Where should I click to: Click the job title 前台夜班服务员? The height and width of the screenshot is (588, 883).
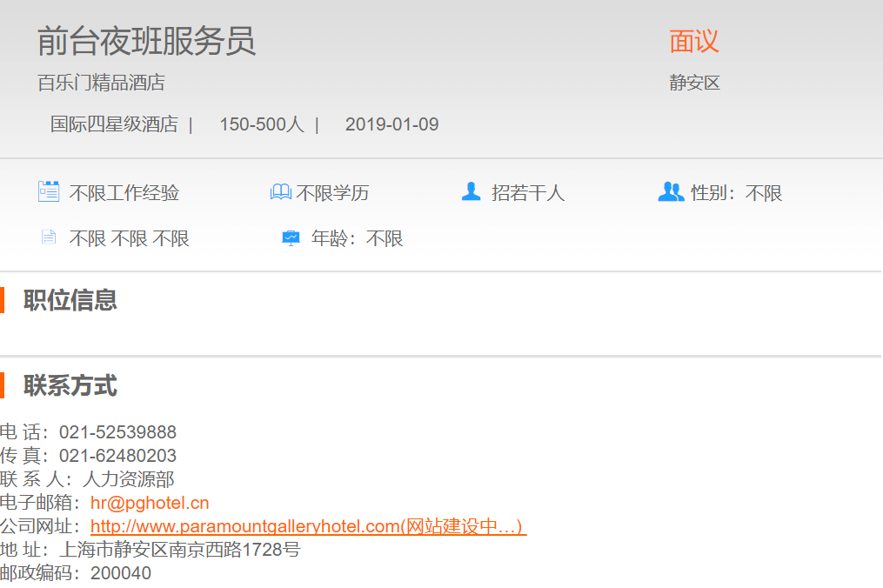pos(146,41)
